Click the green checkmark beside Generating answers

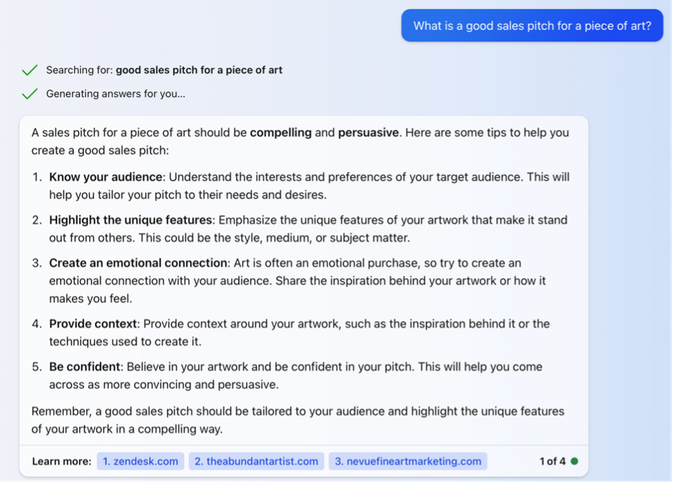tap(30, 94)
